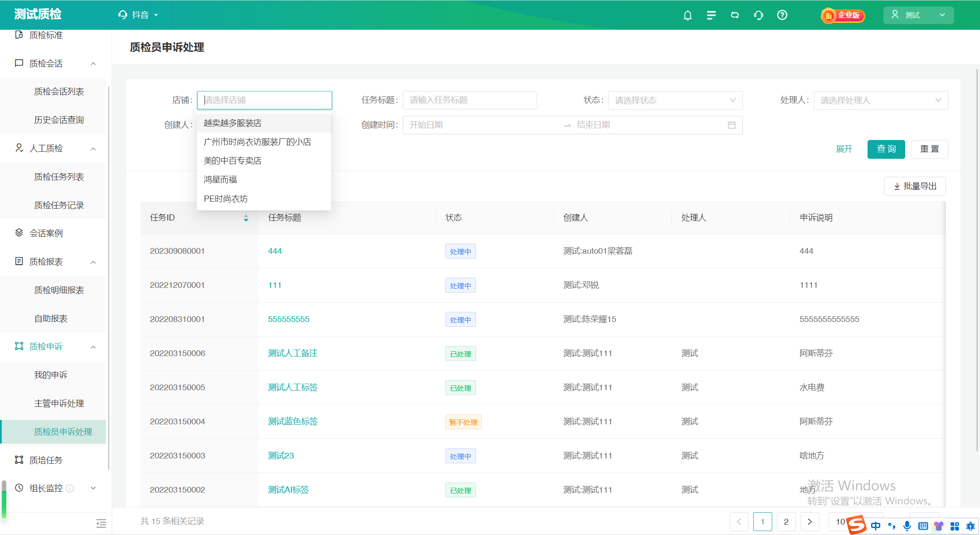Open the customer service headset icon
The height and width of the screenshot is (535, 980).
759,15
